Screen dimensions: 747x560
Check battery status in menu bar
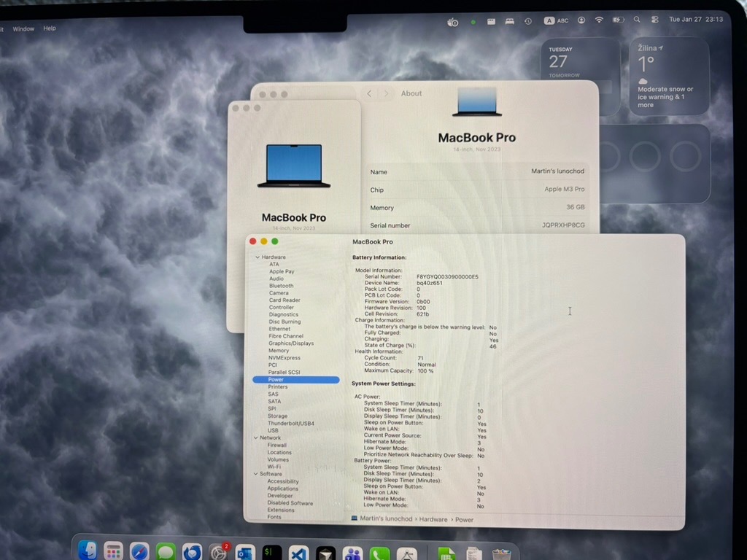coord(618,20)
